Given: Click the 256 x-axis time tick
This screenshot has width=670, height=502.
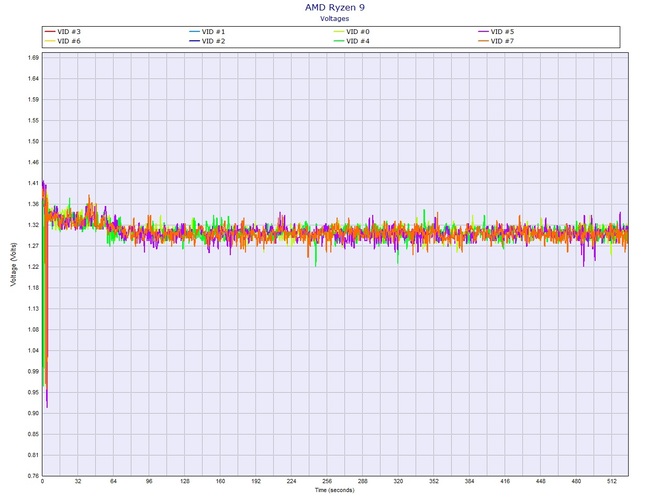Looking at the screenshot, I should point(327,481).
